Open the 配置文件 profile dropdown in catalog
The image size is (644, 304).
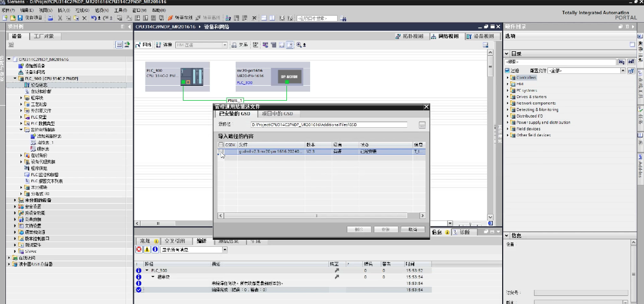[x=622, y=71]
